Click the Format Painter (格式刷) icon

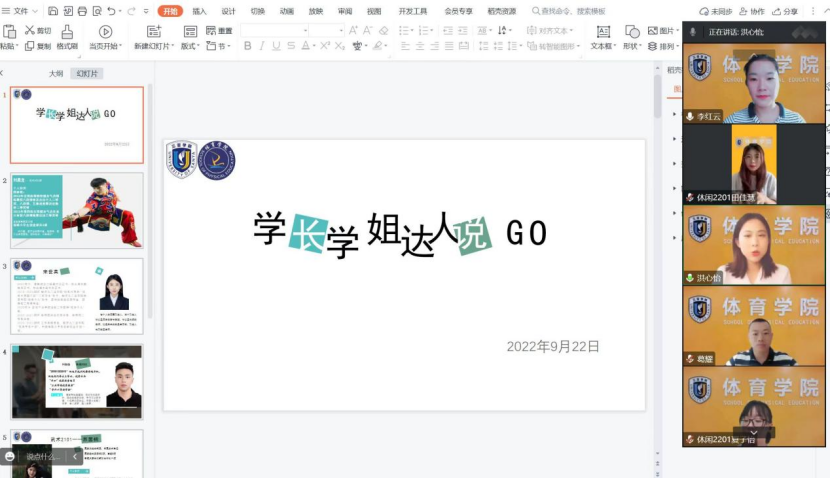pyautogui.click(x=66, y=31)
